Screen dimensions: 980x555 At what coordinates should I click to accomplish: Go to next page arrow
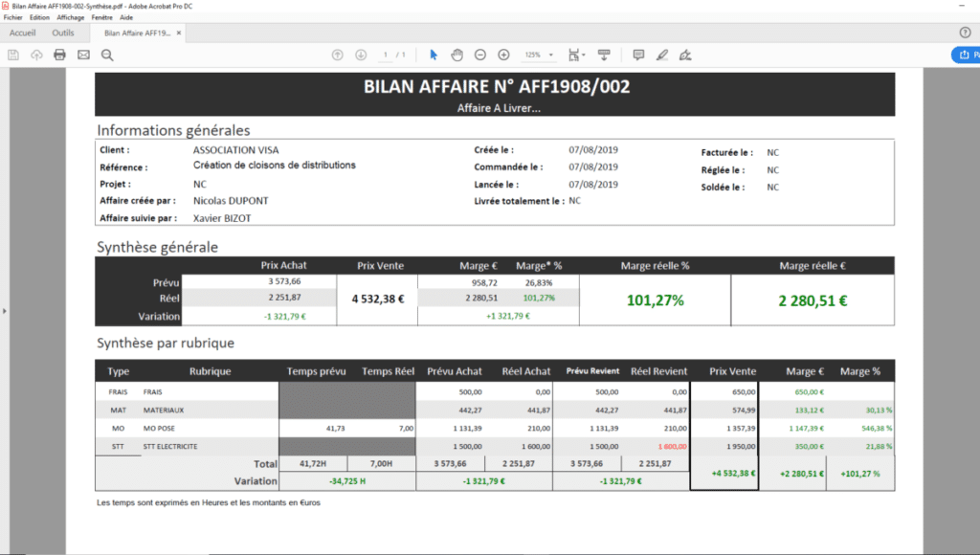[361, 55]
